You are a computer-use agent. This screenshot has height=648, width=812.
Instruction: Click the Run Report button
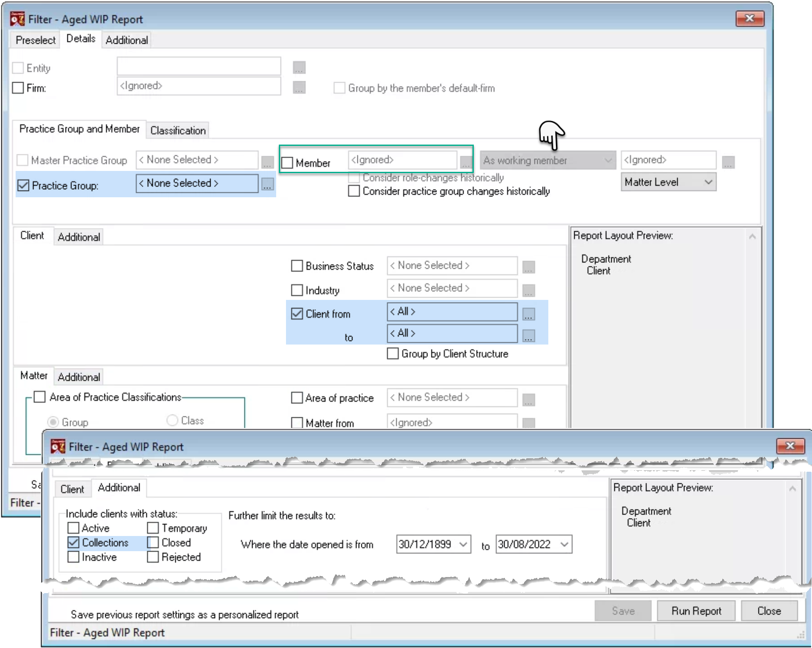point(696,611)
